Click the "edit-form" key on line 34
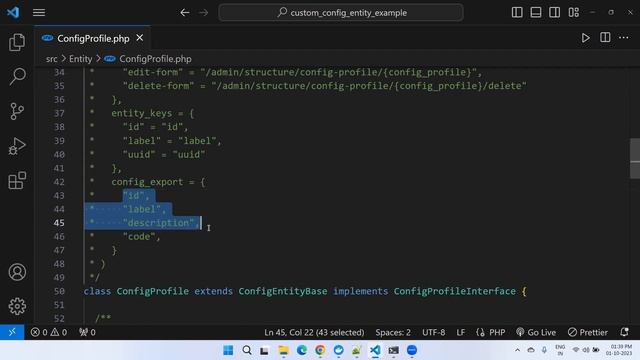The height and width of the screenshot is (360, 640). tap(153, 72)
